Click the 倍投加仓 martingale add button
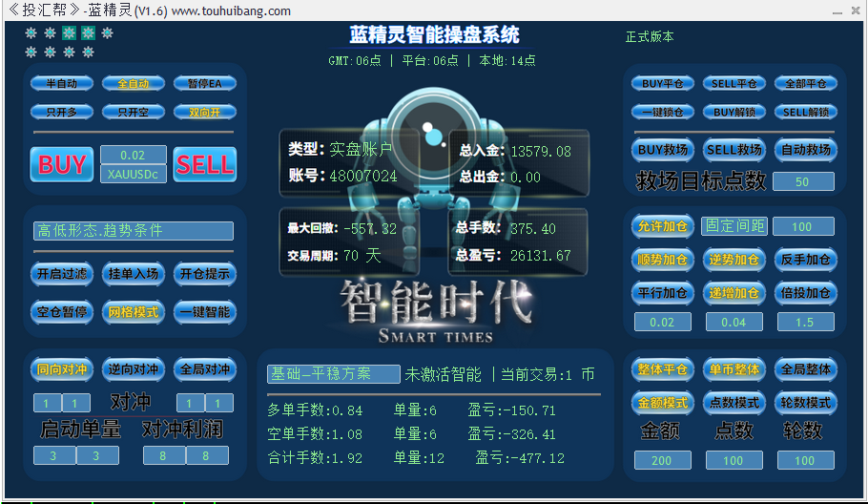This screenshot has height=504, width=868. pyautogui.click(x=805, y=293)
